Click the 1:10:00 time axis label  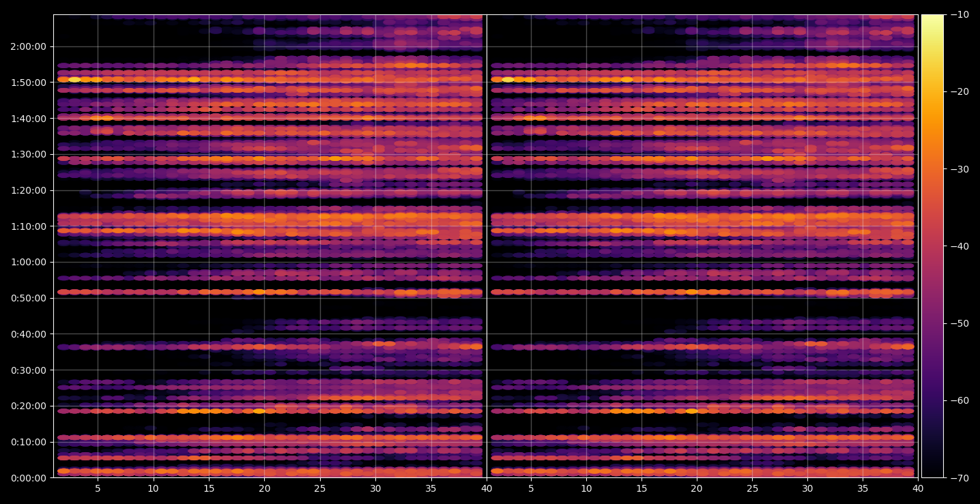click(x=29, y=226)
